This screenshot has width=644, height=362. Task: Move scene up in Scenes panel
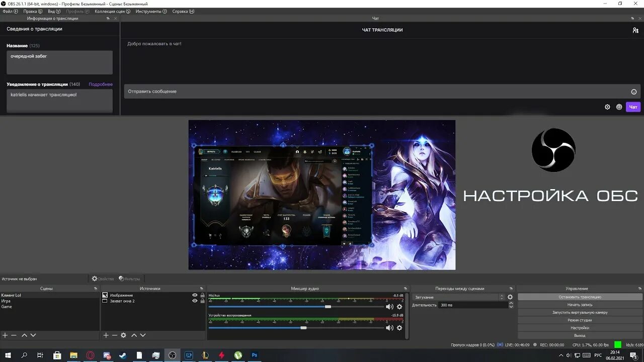[x=24, y=335]
